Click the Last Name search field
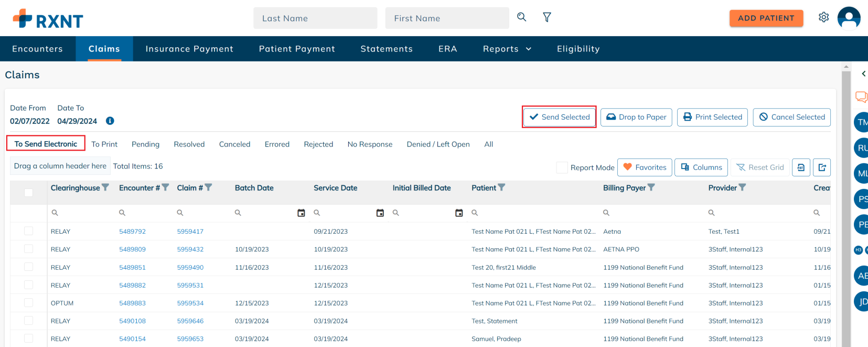The image size is (868, 347). [315, 18]
